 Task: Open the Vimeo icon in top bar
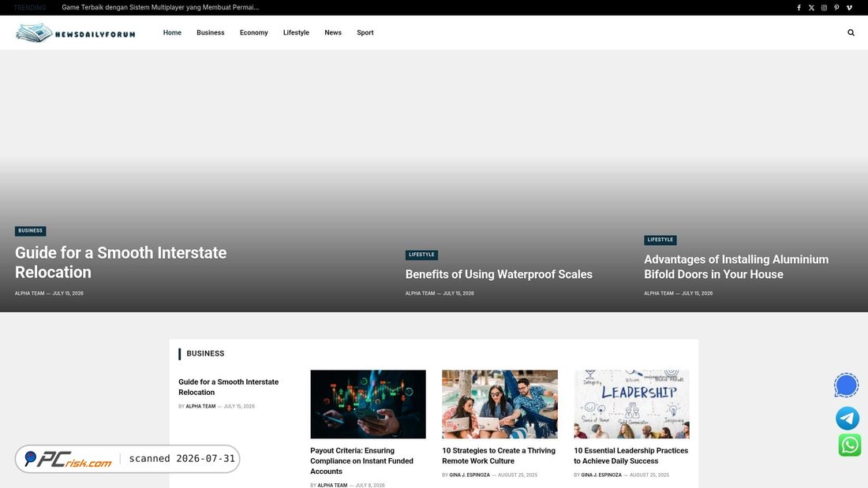(x=849, y=8)
